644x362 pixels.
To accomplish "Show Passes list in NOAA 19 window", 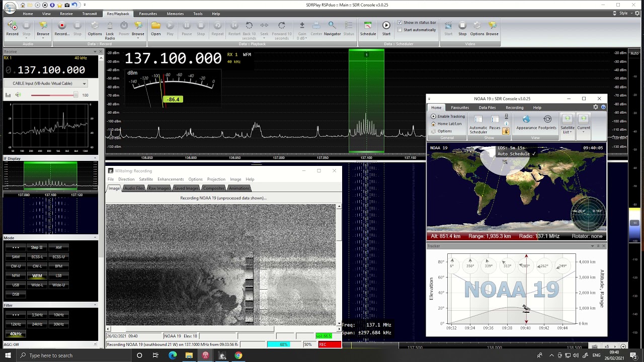I will click(495, 123).
